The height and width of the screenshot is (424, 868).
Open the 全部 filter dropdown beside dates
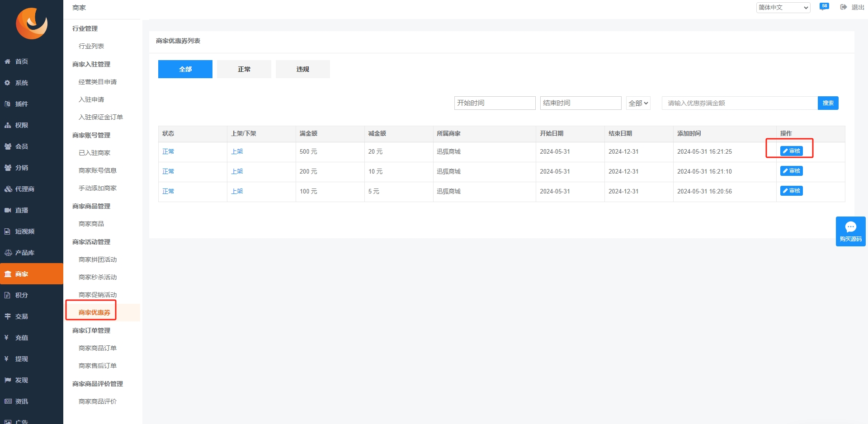[x=638, y=103]
